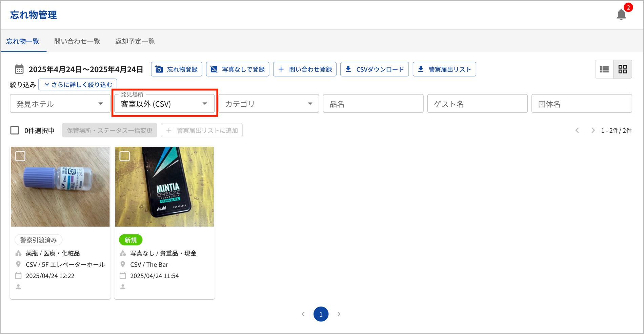Click calendar icon beside 2025/04/24 11:54

coord(123,276)
